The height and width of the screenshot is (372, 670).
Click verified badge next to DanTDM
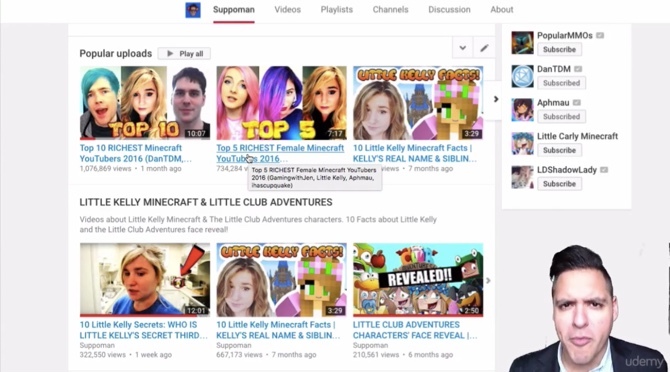(578, 69)
